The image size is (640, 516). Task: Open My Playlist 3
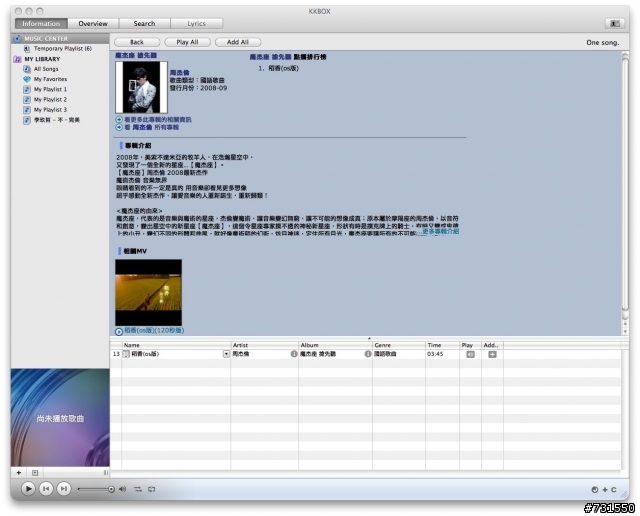coord(50,110)
